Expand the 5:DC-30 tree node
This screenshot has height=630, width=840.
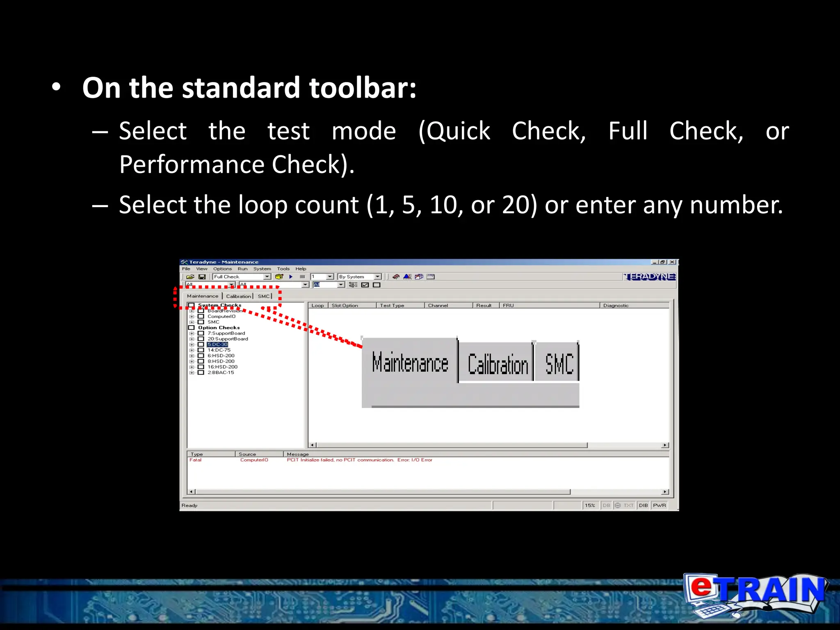pyautogui.click(x=192, y=345)
